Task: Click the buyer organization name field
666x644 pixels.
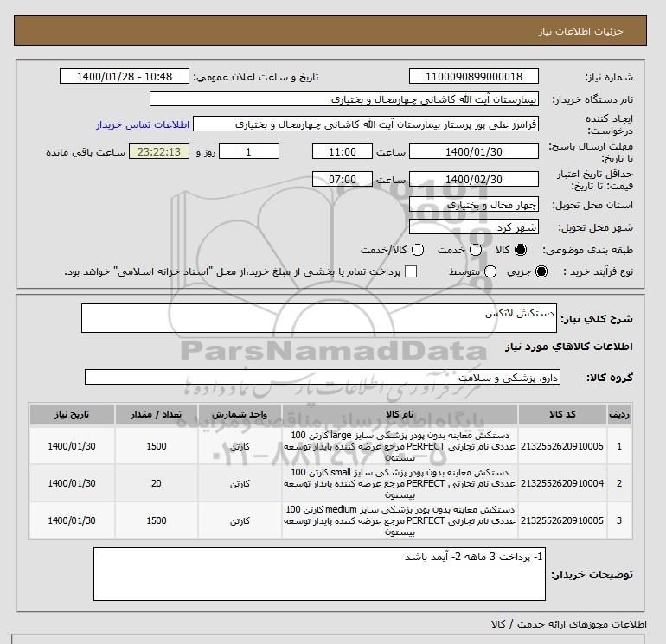Action: click(344, 99)
